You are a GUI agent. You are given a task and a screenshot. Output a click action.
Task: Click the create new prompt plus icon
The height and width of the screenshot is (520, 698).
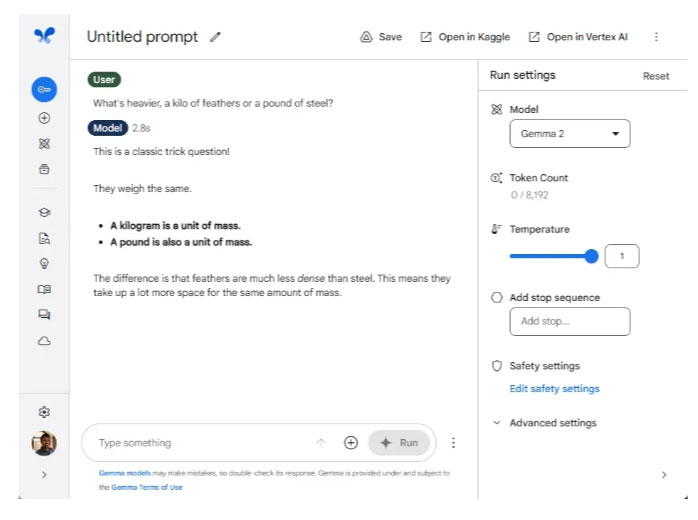click(x=44, y=118)
